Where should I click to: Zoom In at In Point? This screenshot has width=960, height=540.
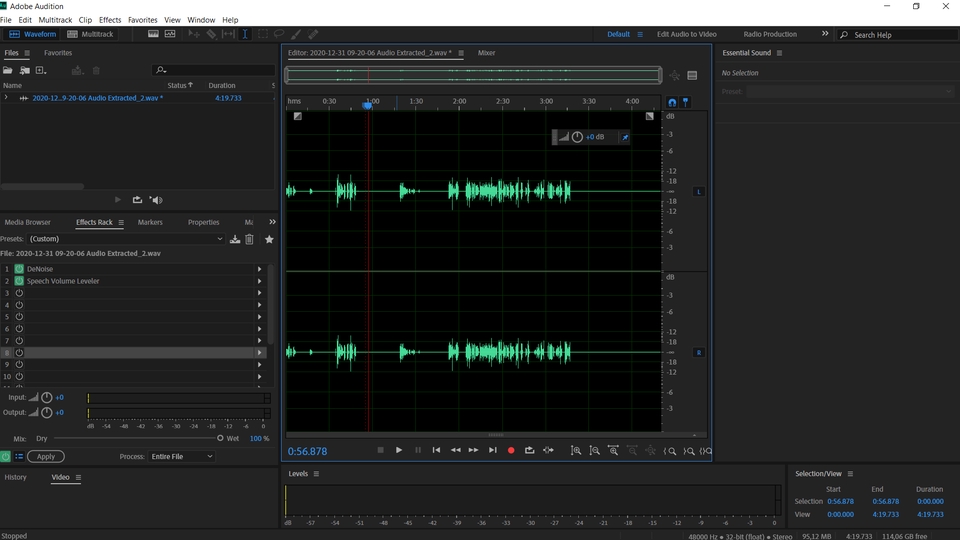coord(670,451)
